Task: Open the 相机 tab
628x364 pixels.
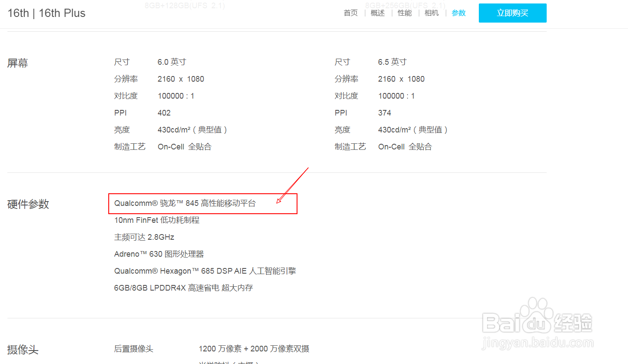Action: coord(431,13)
